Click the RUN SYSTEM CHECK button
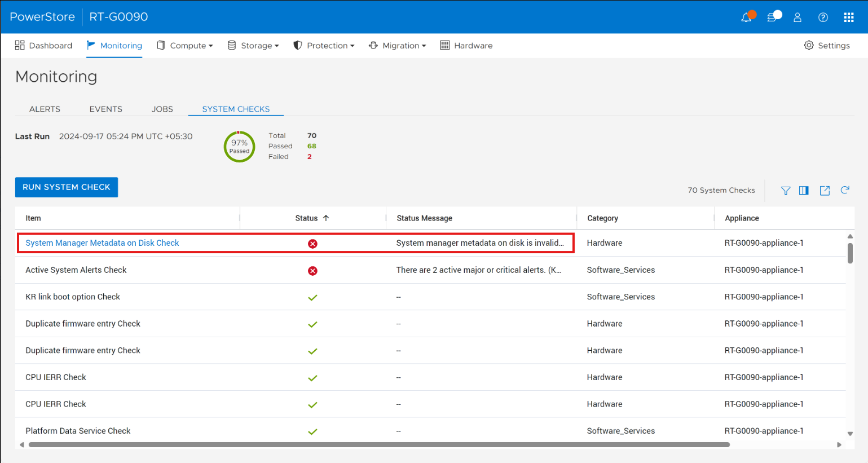Screen dimensions: 868x463 [x=67, y=187]
